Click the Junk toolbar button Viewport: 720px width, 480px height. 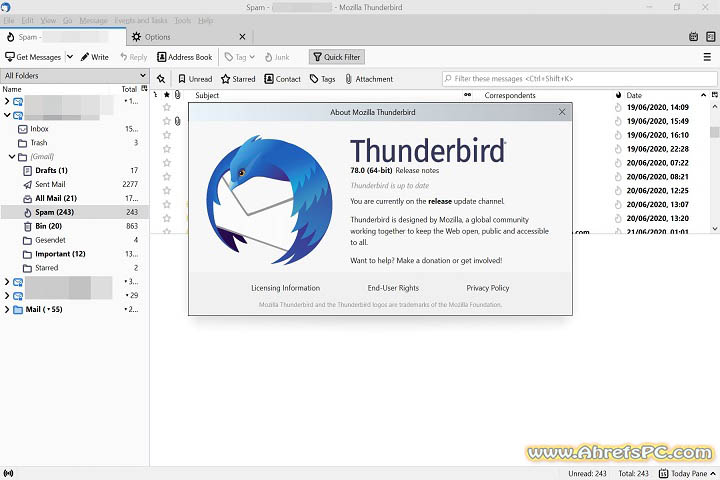277,57
